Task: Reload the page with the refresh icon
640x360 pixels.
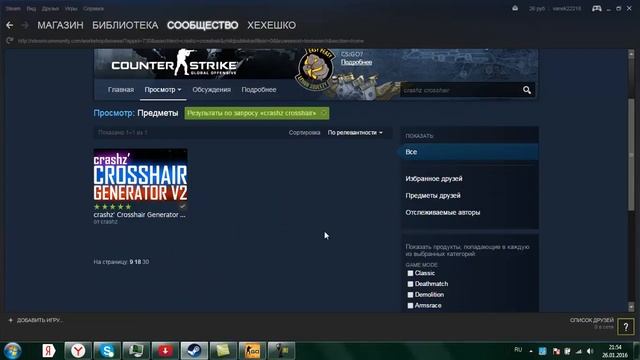Action: pyautogui.click(x=10, y=40)
